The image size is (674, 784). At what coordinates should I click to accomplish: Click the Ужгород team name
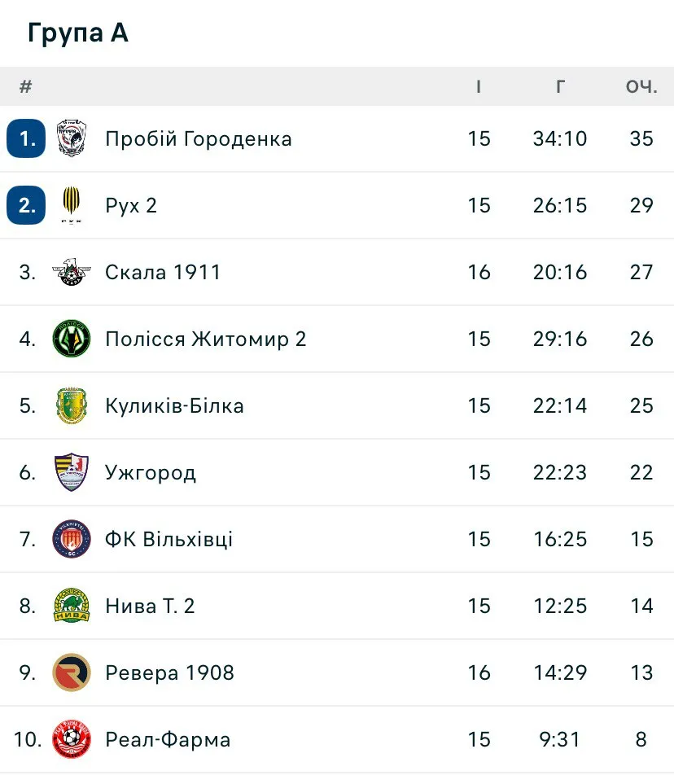[x=151, y=472]
